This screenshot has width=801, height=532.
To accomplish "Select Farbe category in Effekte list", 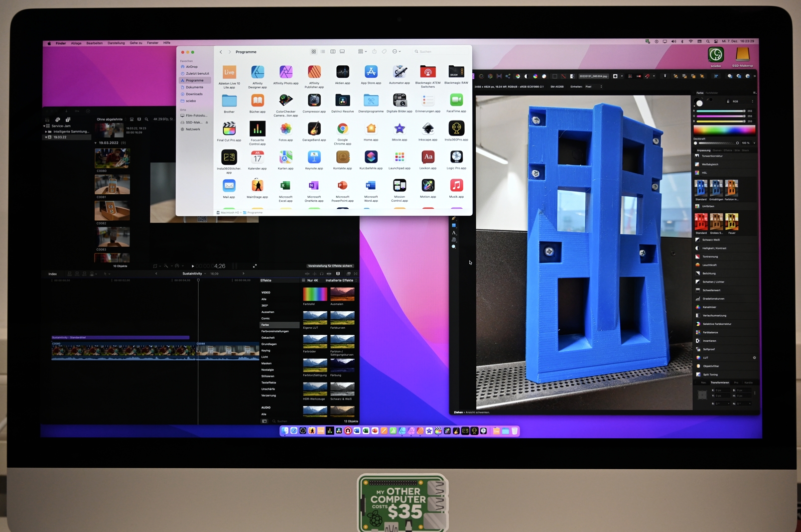I will pyautogui.click(x=279, y=325).
